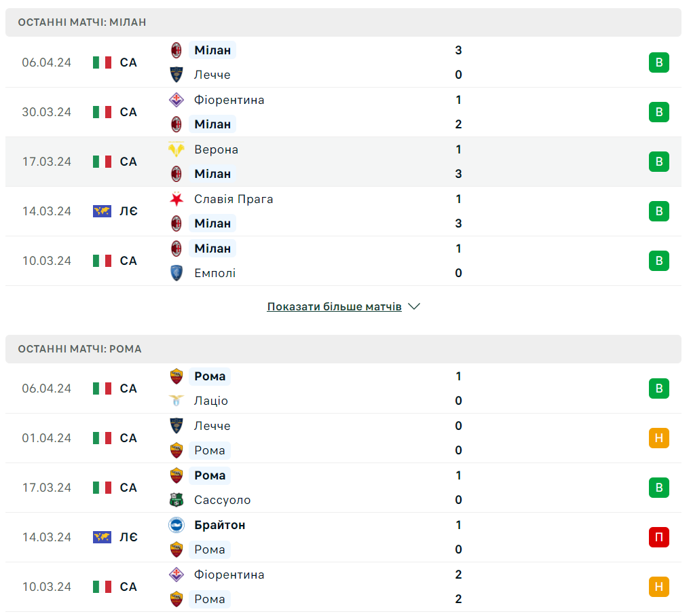Click the orange draw badge for Lecce–Roma
Image resolution: width=691 pixels, height=616 pixels.
[x=658, y=438]
